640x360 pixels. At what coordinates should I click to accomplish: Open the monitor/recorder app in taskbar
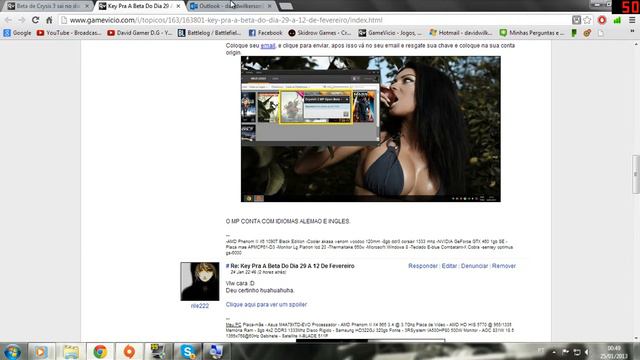click(x=158, y=351)
